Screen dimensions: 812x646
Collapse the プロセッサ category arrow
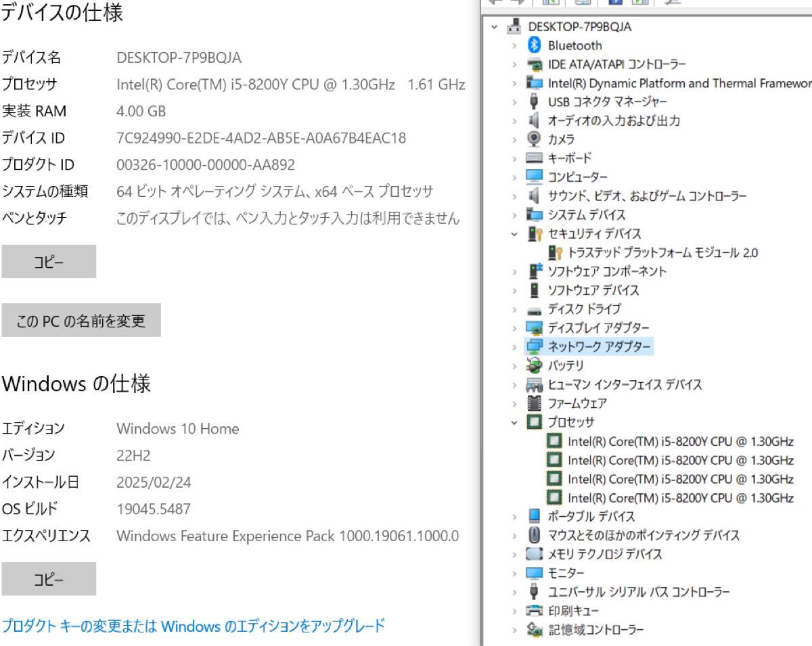pos(515,422)
